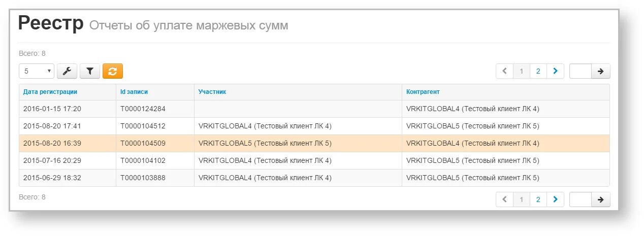Click the top go-to-page arrow button

[601, 71]
